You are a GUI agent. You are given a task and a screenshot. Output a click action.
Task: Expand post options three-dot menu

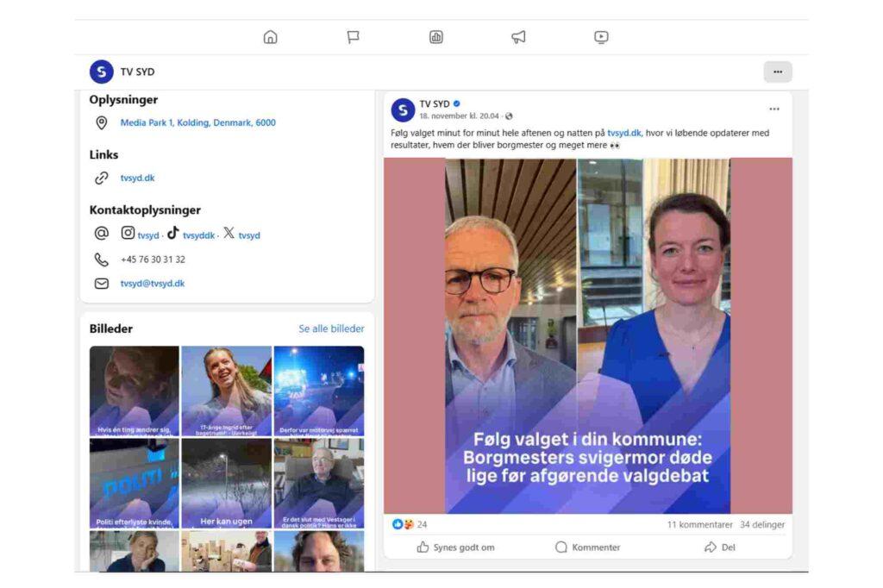[773, 109]
